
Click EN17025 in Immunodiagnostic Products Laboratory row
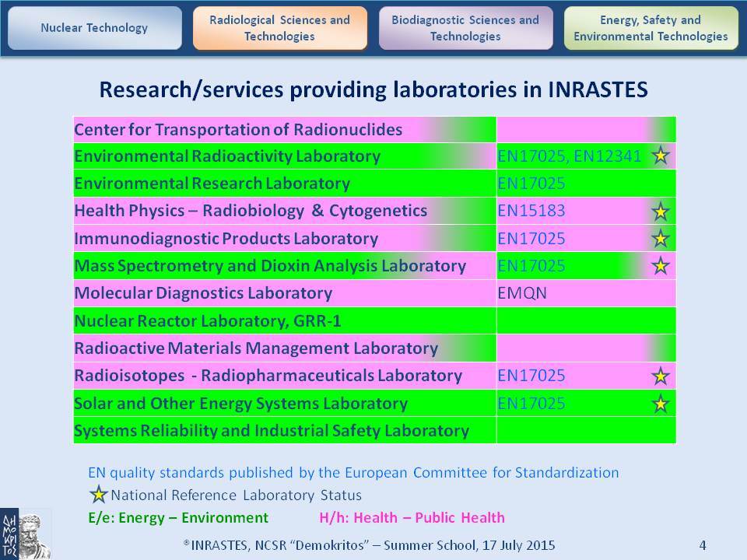click(x=531, y=238)
